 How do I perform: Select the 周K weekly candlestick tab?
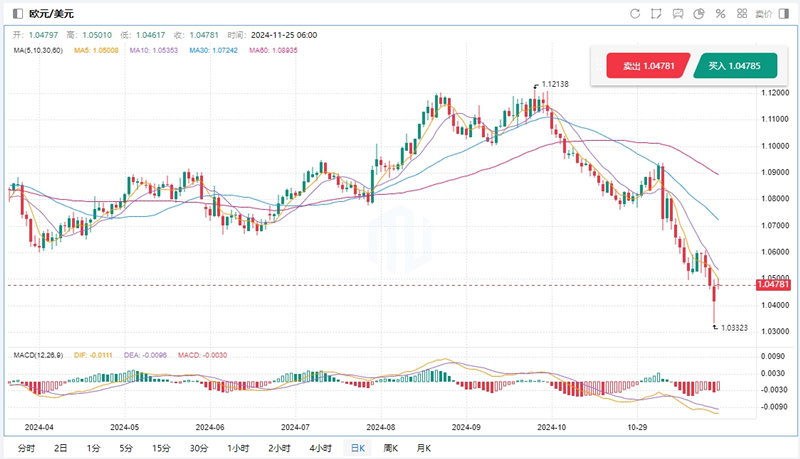point(391,448)
